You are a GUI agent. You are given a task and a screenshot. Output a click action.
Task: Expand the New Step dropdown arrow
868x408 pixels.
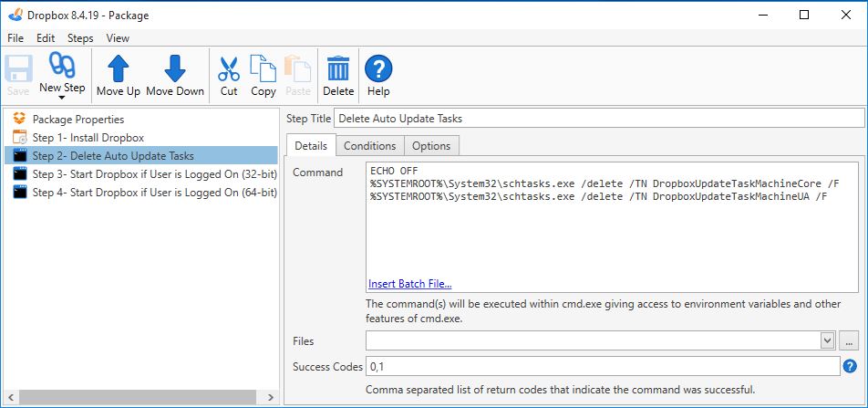tap(62, 98)
